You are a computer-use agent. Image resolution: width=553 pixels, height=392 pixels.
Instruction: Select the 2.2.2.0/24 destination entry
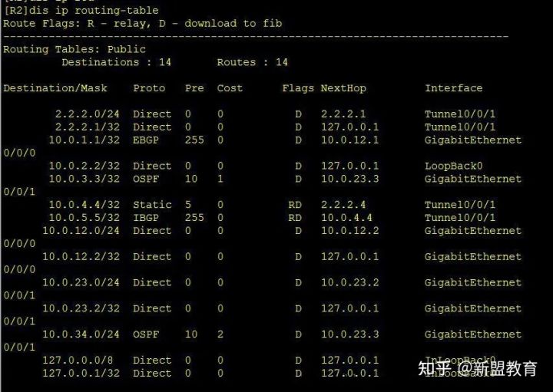click(x=87, y=114)
